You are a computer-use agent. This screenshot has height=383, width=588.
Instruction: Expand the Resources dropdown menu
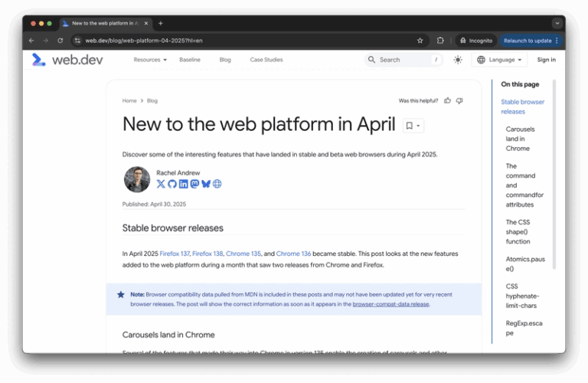tap(150, 60)
